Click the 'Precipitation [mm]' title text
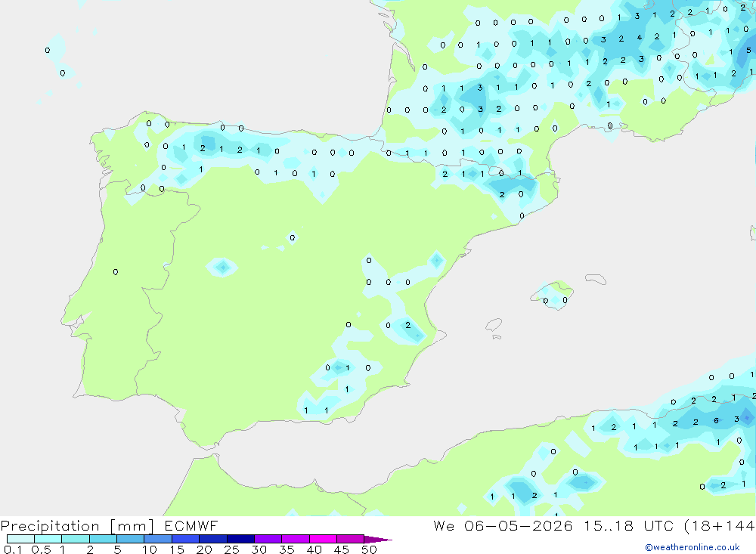The height and width of the screenshot is (554, 756). (77, 526)
